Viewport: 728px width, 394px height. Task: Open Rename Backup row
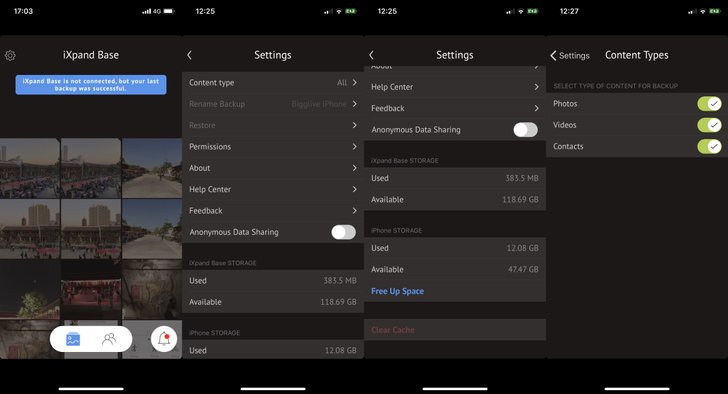(273, 104)
